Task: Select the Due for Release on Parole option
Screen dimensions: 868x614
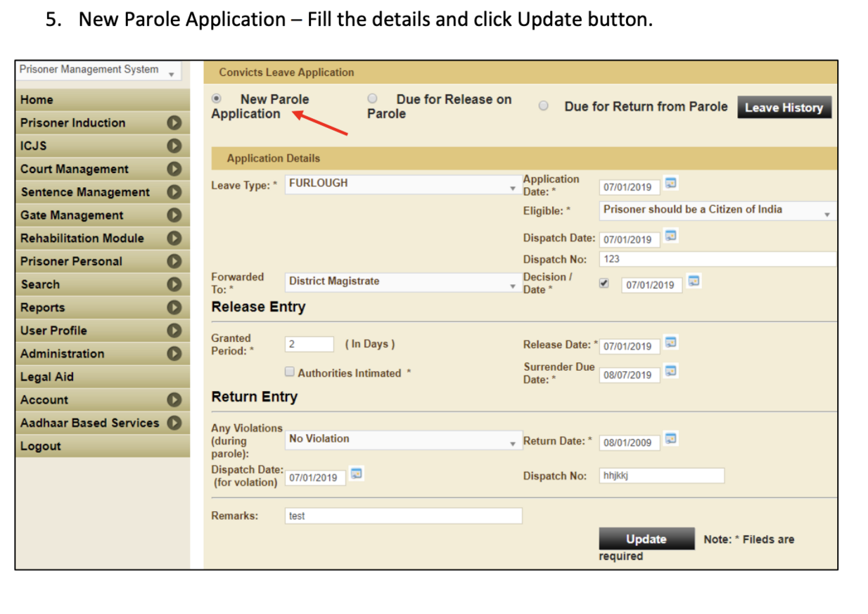Action: click(372, 98)
